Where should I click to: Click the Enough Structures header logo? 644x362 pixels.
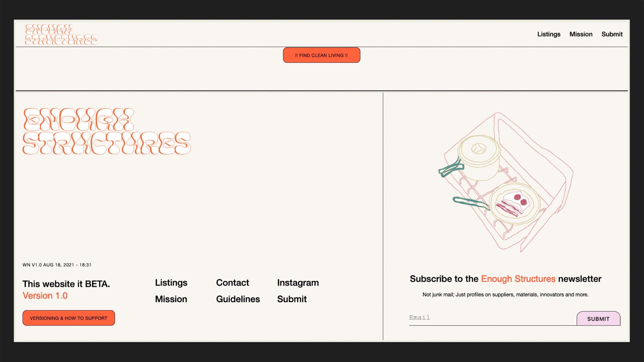pos(61,35)
